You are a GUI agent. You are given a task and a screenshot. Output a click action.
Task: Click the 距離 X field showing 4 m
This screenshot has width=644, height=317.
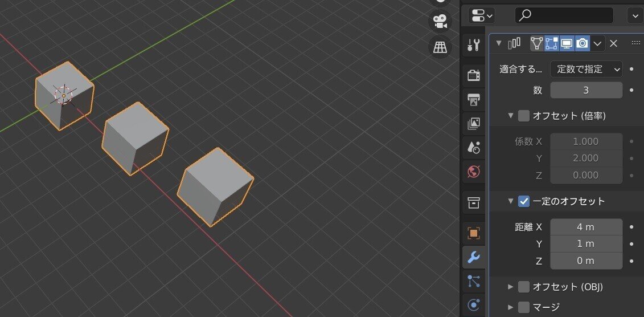(x=586, y=227)
